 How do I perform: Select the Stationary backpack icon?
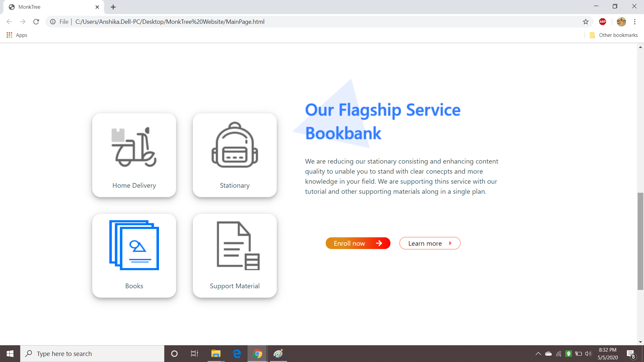(234, 146)
